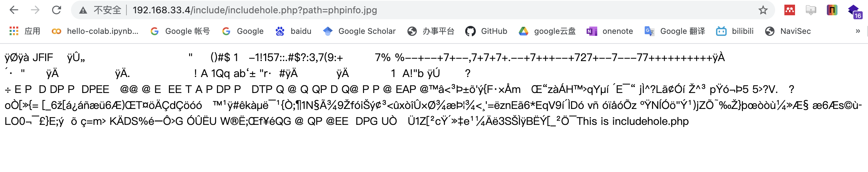Open the Google Scholar bookmark
Image resolution: width=868 pixels, height=172 pixels.
(x=359, y=31)
